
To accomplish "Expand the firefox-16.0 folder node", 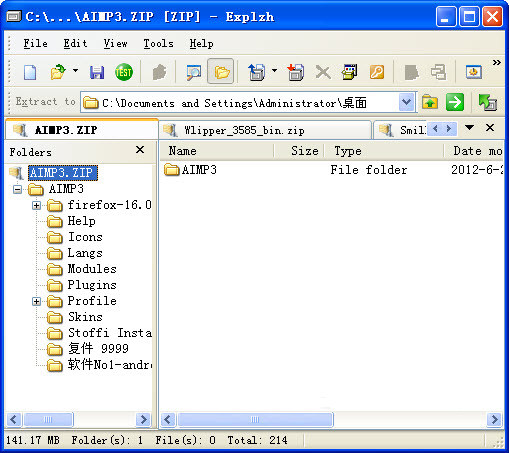I will (x=36, y=205).
